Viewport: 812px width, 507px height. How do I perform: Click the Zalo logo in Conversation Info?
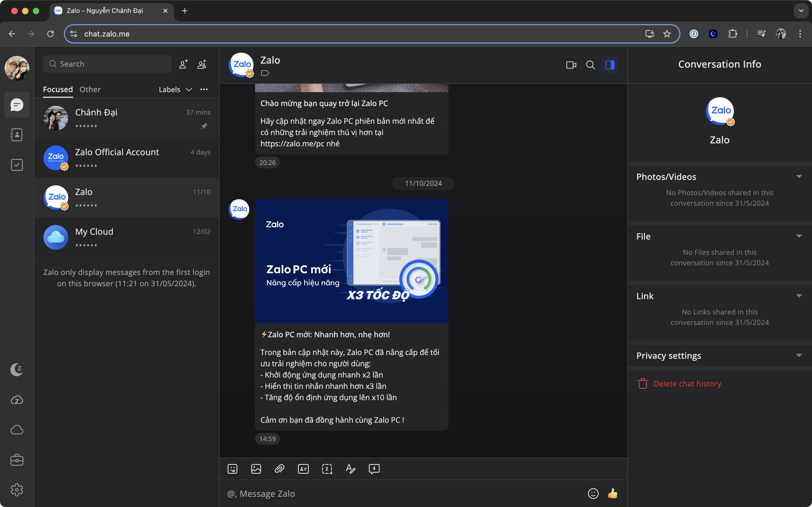point(720,111)
